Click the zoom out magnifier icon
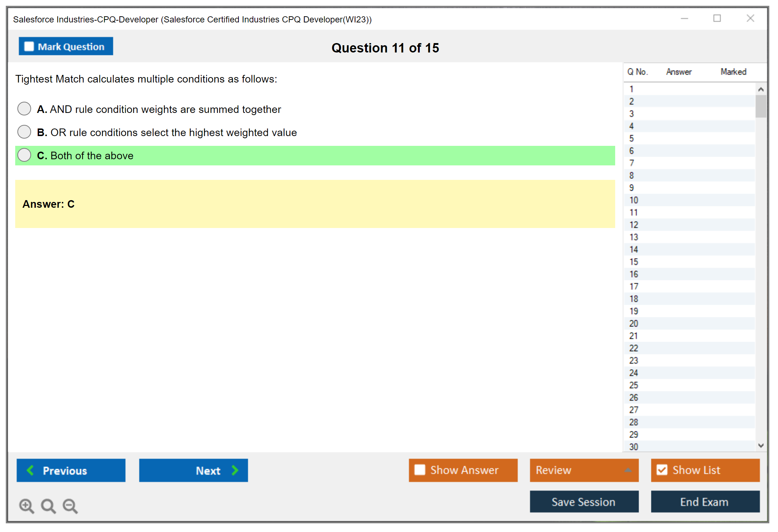This screenshot has width=778, height=532. [70, 506]
